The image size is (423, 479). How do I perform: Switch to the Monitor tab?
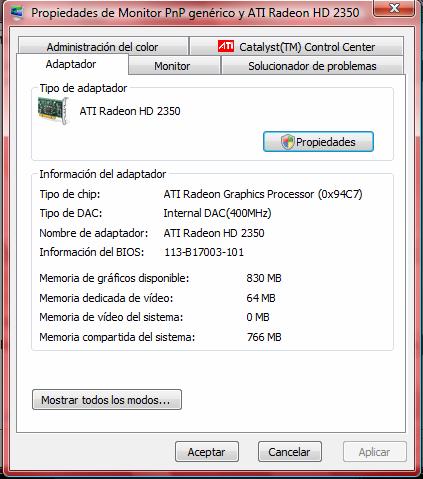point(172,66)
